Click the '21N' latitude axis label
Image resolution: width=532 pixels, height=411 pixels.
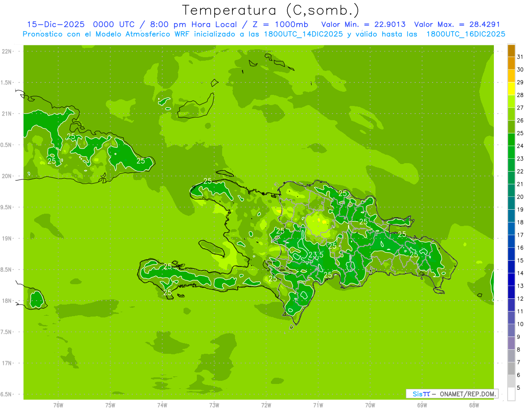tap(7, 114)
